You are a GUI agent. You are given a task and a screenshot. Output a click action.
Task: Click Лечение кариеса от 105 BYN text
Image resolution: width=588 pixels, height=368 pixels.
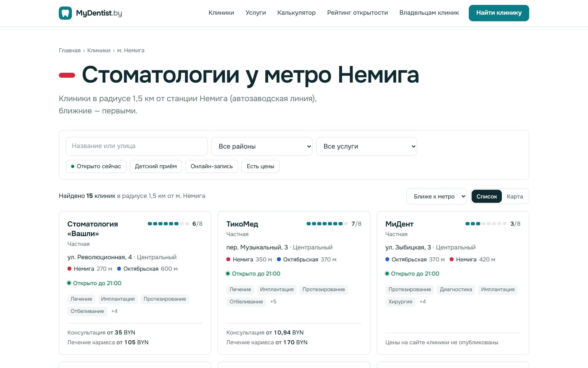(x=108, y=342)
